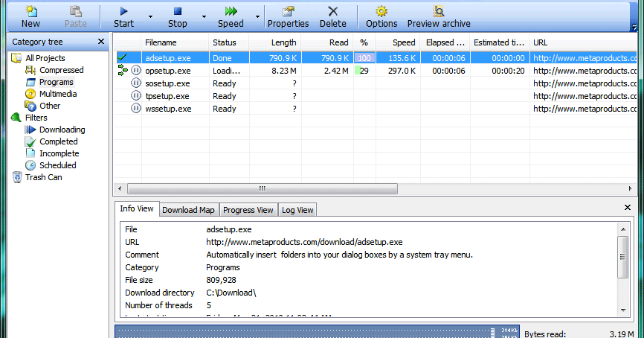Close the Category tree panel
Screen dimensions: 644x338
tap(101, 42)
